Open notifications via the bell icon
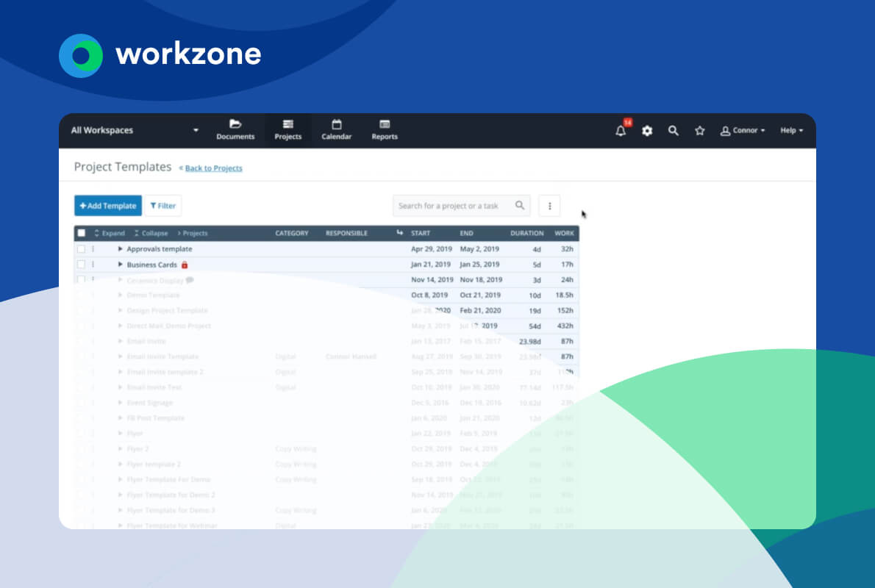This screenshot has height=588, width=875. 620,130
